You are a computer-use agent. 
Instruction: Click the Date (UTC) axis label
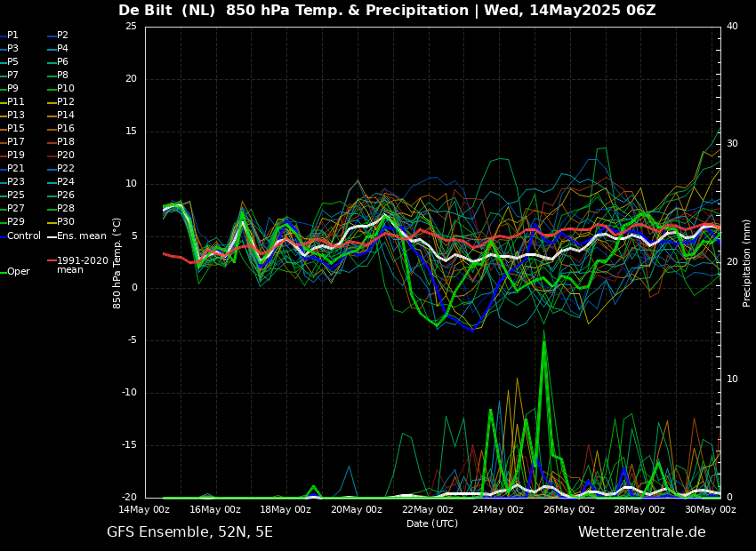(x=432, y=523)
